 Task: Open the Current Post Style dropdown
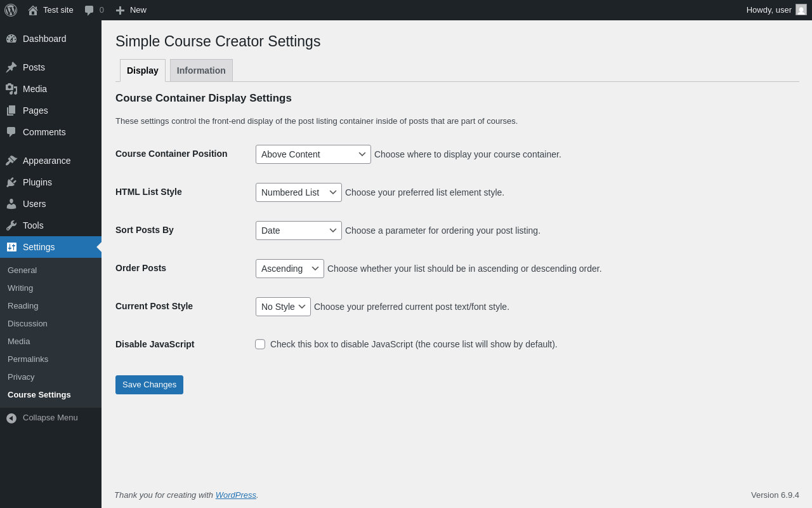(x=283, y=307)
